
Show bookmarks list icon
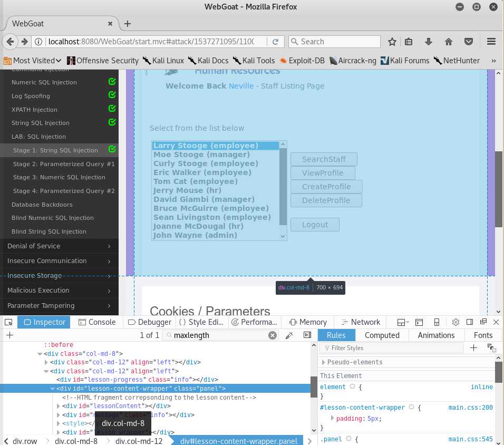pyautogui.click(x=409, y=42)
